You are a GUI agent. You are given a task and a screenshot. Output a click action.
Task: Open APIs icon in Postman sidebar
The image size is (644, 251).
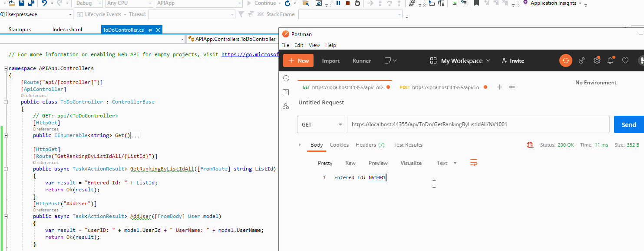(285, 106)
